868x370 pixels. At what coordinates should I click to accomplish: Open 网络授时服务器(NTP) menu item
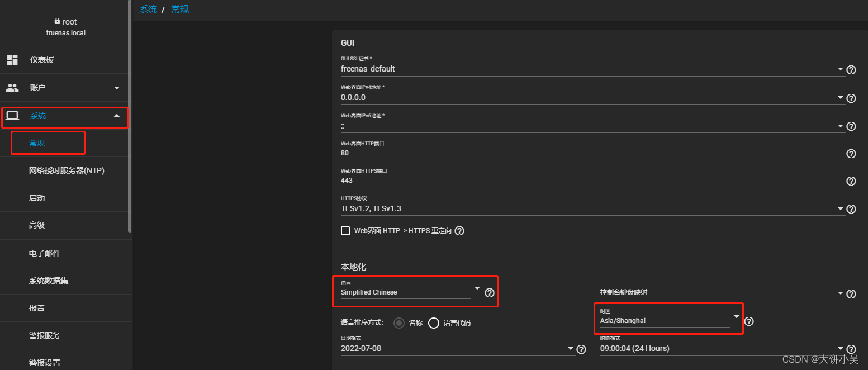pos(64,170)
